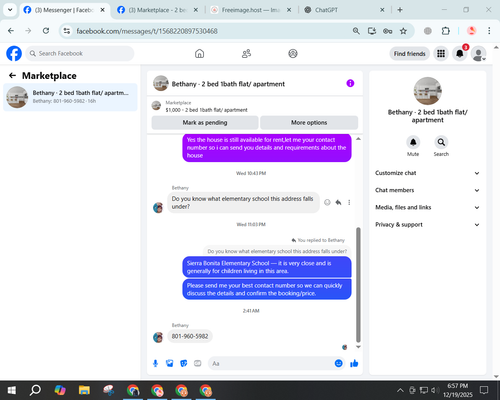
Task: Reload the page
Action: (x=46, y=31)
